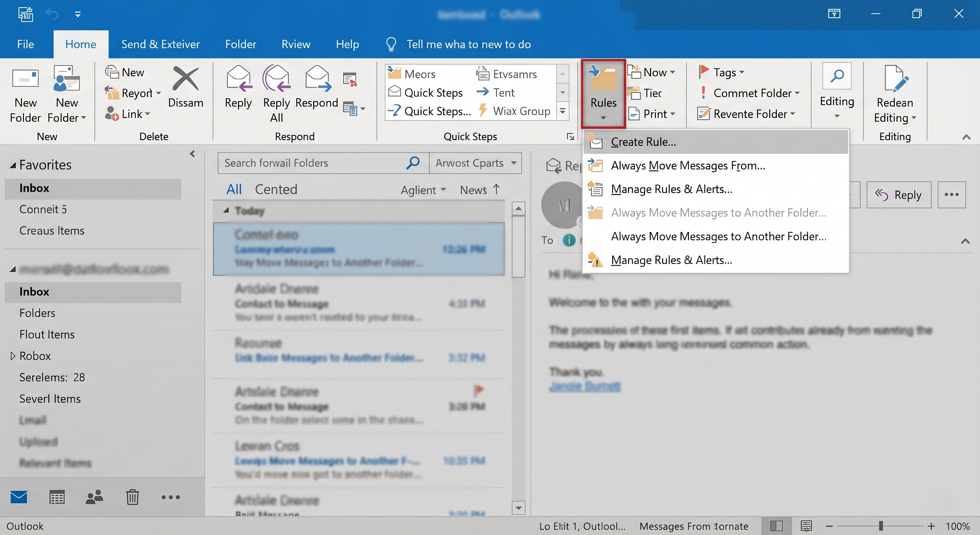This screenshot has height=535, width=980.
Task: Click the Dissam delete X icon
Action: (185, 79)
